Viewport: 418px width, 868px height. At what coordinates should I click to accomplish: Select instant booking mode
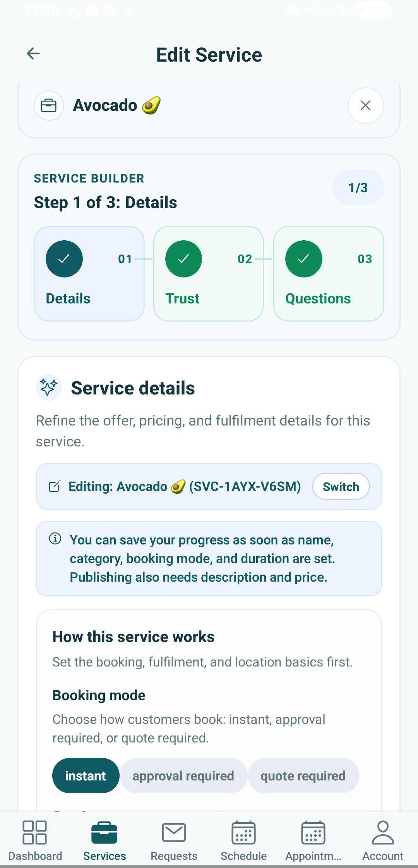(86, 775)
